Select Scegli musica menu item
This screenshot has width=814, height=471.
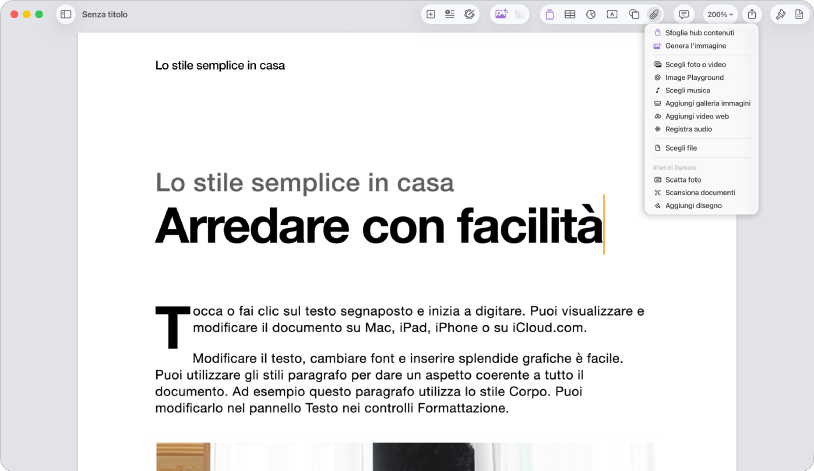701,90
